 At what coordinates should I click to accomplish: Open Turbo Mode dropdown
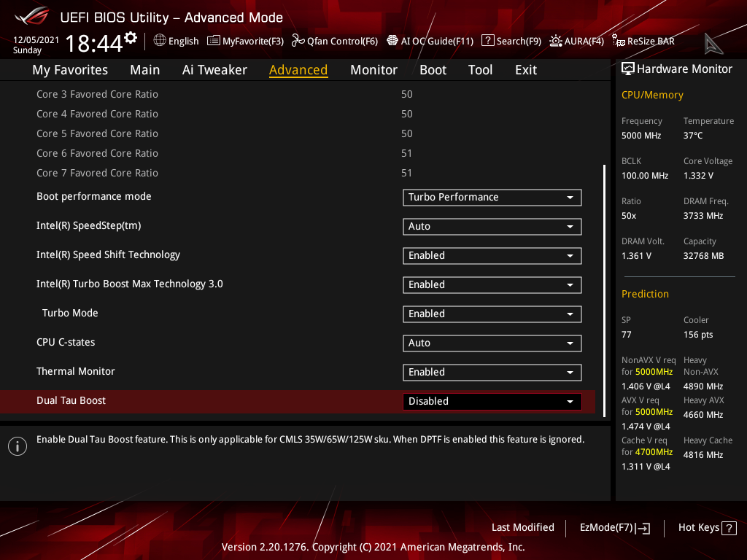[x=492, y=314]
